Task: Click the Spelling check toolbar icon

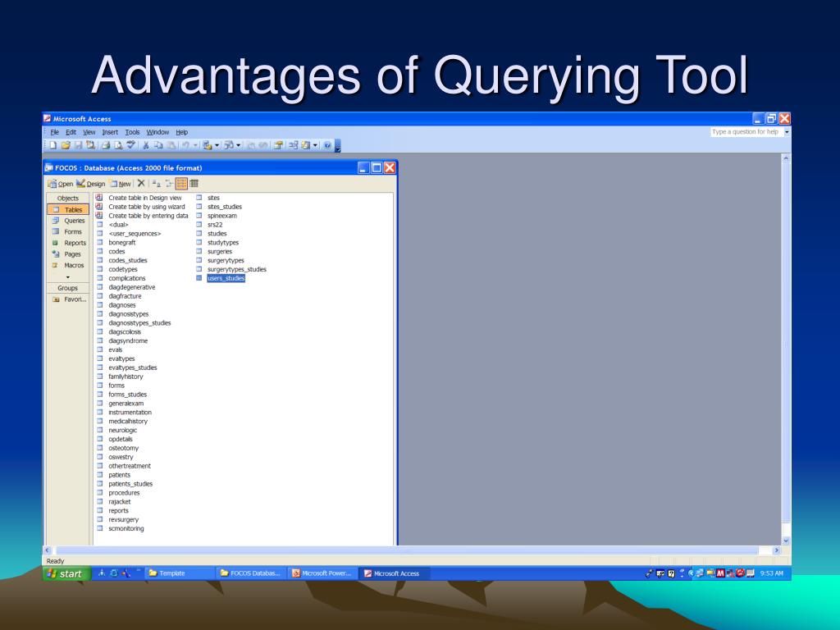Action: pos(130,145)
